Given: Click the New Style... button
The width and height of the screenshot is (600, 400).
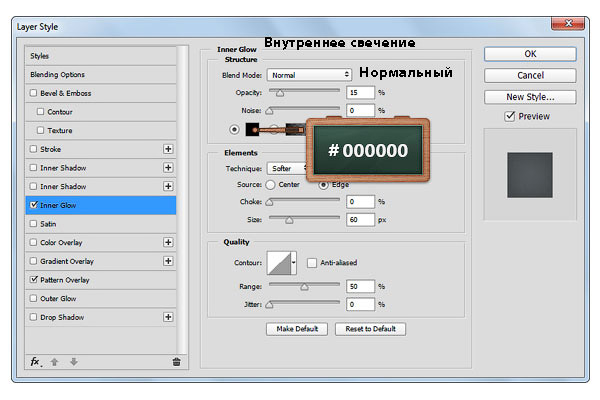Looking at the screenshot, I should point(530,97).
